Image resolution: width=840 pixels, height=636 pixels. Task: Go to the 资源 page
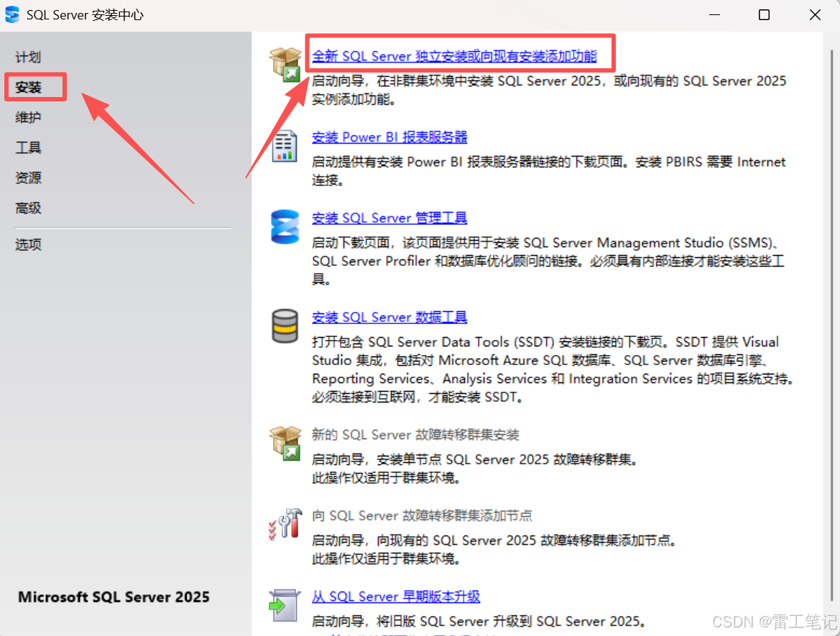(28, 178)
